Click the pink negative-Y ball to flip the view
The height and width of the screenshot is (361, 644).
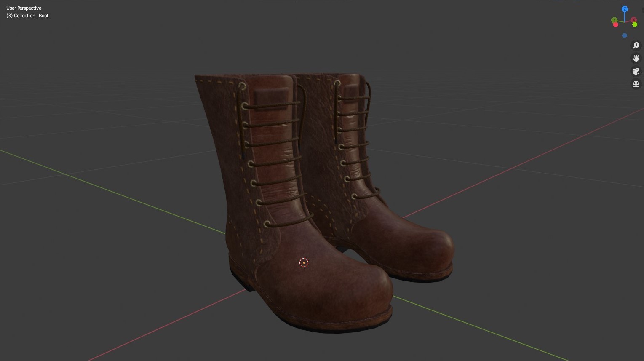click(x=616, y=24)
